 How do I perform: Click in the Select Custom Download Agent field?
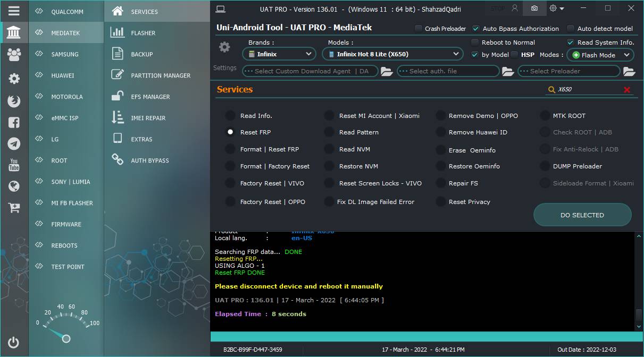click(x=310, y=71)
